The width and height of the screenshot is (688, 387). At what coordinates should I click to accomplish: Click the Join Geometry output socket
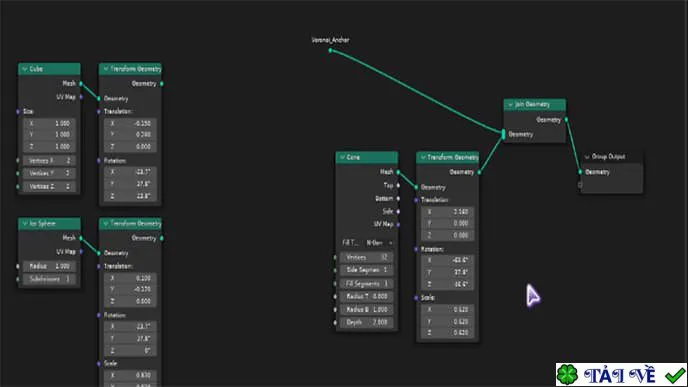click(566, 119)
